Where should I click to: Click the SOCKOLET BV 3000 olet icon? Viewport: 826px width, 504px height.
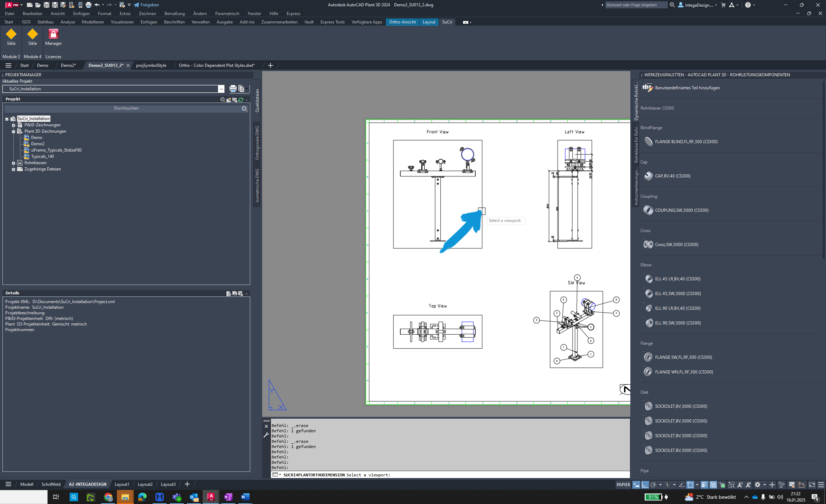tap(647, 406)
